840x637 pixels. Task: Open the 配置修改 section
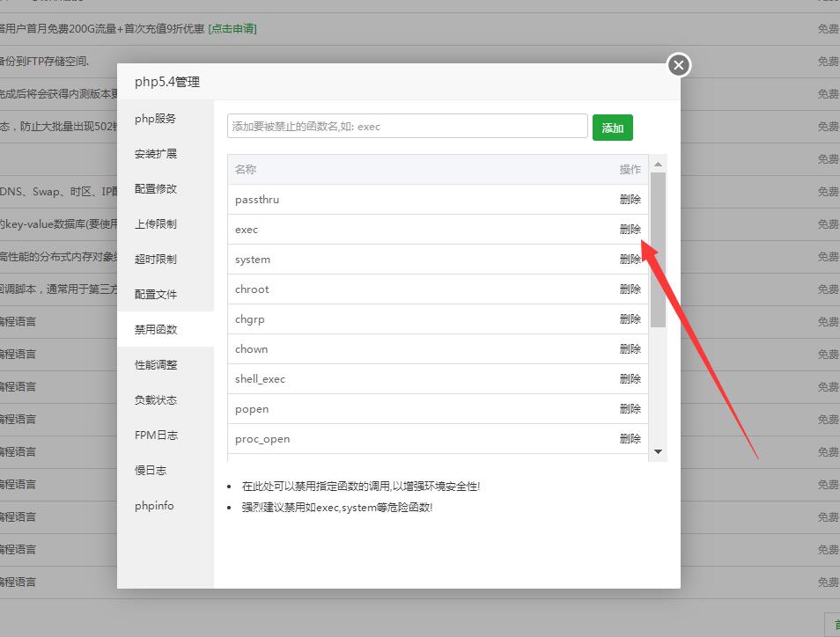click(156, 189)
